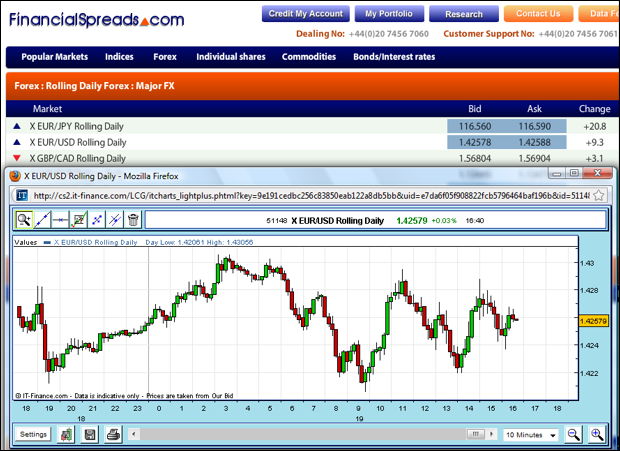Viewport: 620px width, 451px height.
Task: Click EUR/USD bid price 1.42578
Action: pos(475,142)
